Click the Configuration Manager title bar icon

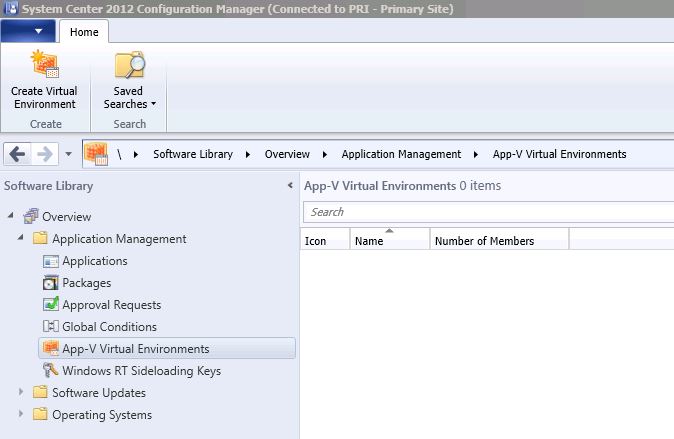(x=10, y=8)
